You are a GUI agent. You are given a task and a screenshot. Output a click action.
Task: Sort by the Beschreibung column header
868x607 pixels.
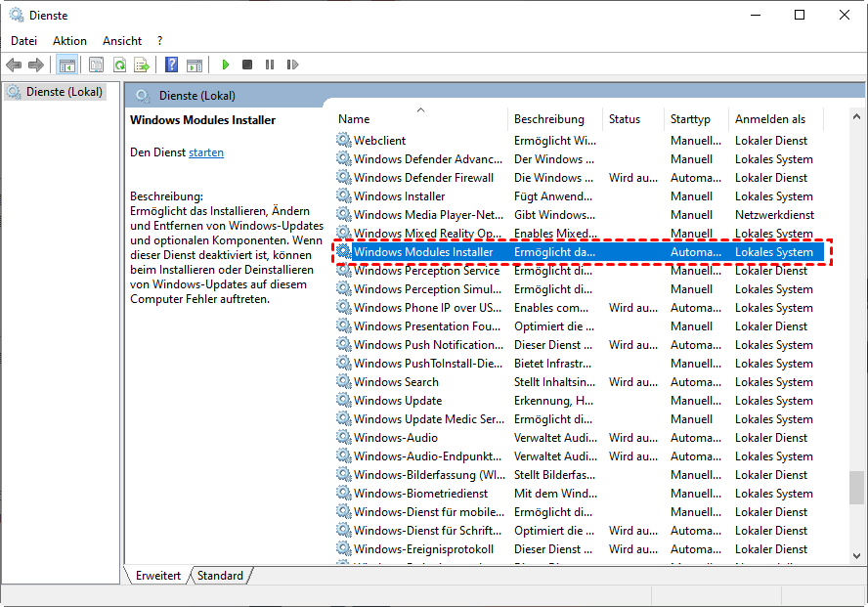point(554,119)
